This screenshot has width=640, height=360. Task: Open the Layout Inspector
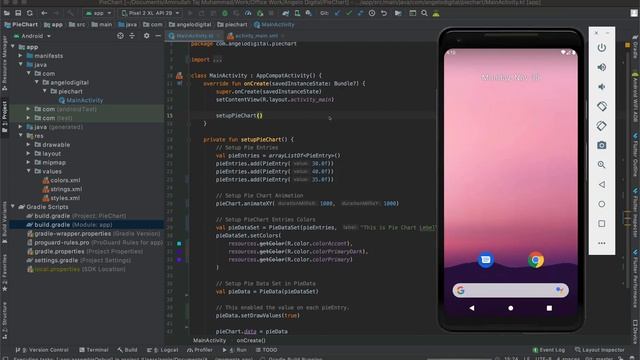click(600, 350)
